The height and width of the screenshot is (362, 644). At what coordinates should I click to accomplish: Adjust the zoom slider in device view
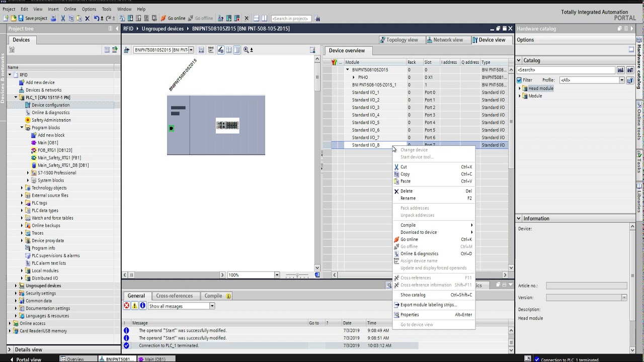pos(298,275)
